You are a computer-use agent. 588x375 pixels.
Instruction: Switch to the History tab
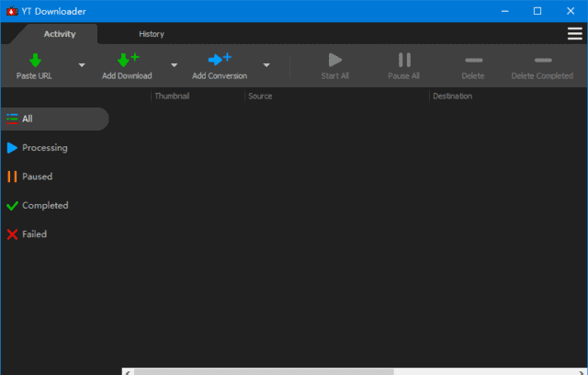(x=152, y=34)
